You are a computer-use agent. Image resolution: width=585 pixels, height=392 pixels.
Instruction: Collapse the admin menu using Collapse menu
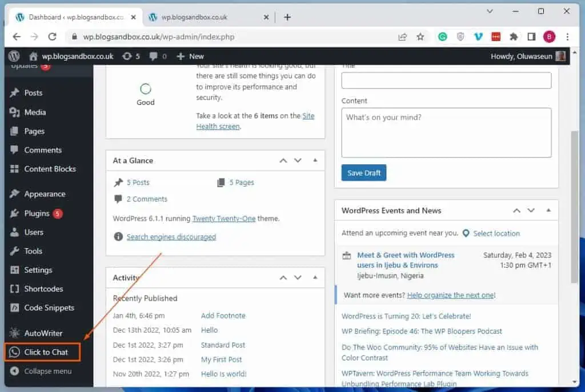pyautogui.click(x=42, y=371)
